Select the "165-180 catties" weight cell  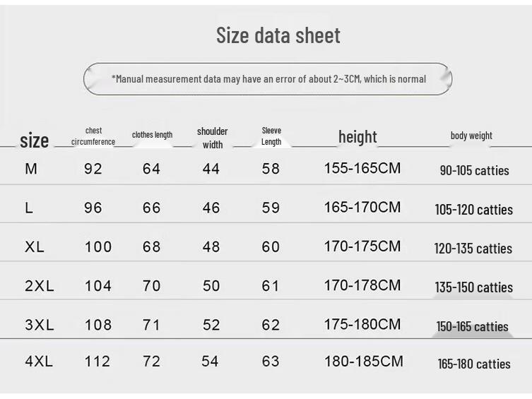tap(473, 364)
